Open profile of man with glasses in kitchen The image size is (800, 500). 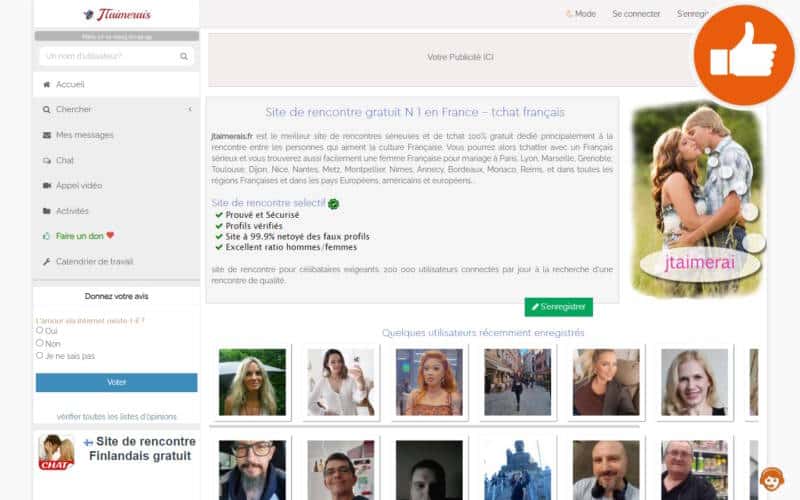341,470
